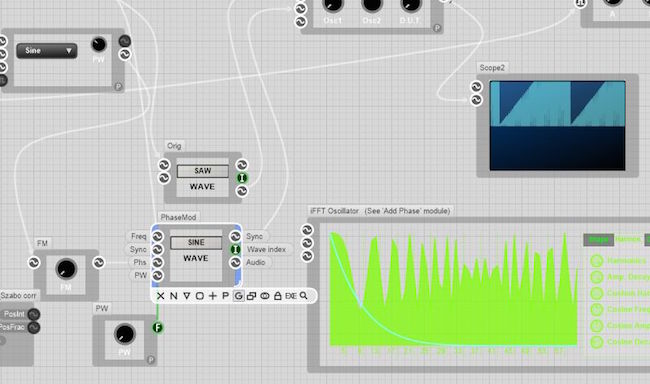Click the P icon in module toolbar
Image resolution: width=650 pixels, height=384 pixels.
[x=226, y=296]
